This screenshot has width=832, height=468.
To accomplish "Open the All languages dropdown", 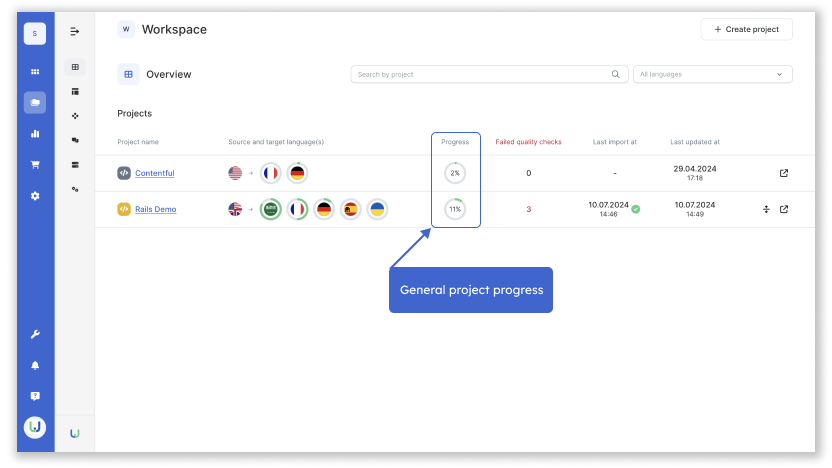I will coord(713,74).
